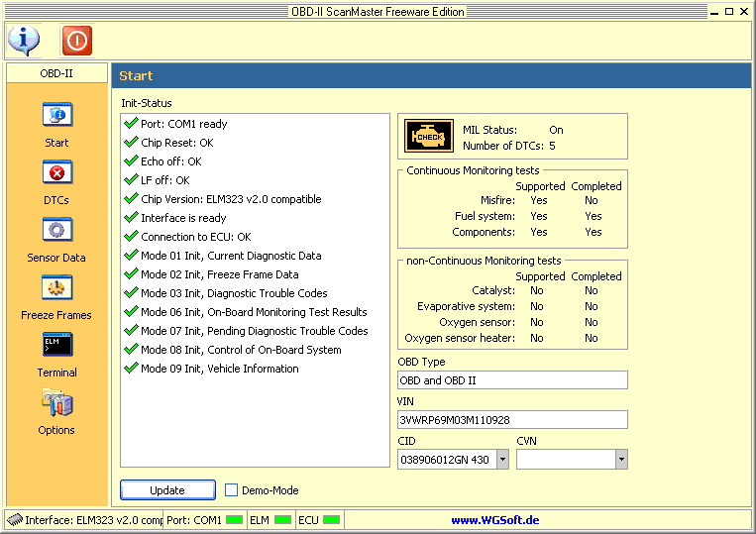Screen dimensions: 756x534
Task: Click the VIN input field
Action: [x=512, y=420]
